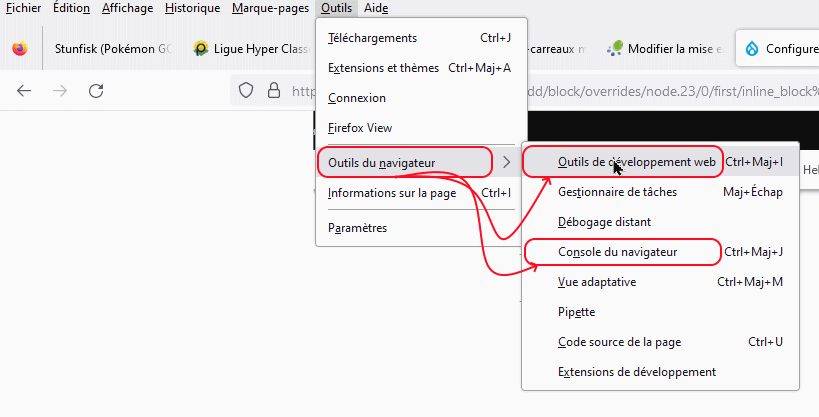Viewport: 819px width, 417px height.
Task: Open the Fichier menu
Action: (x=24, y=8)
